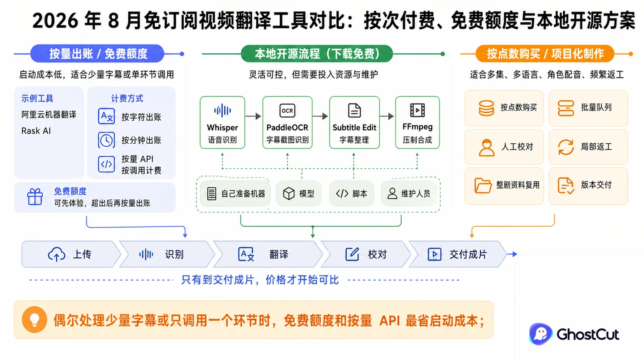
Task: Click the PaddleOCR OCR icon
Action: (x=287, y=111)
